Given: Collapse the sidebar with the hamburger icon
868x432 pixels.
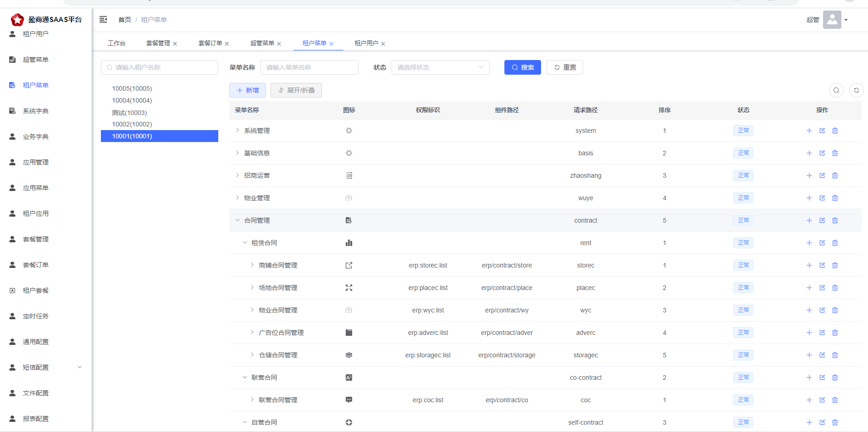Looking at the screenshot, I should pos(103,19).
